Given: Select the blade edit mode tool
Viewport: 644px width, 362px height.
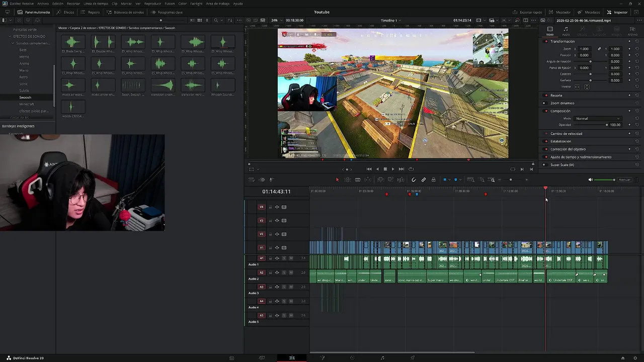Looking at the screenshot, I should pos(358,179).
